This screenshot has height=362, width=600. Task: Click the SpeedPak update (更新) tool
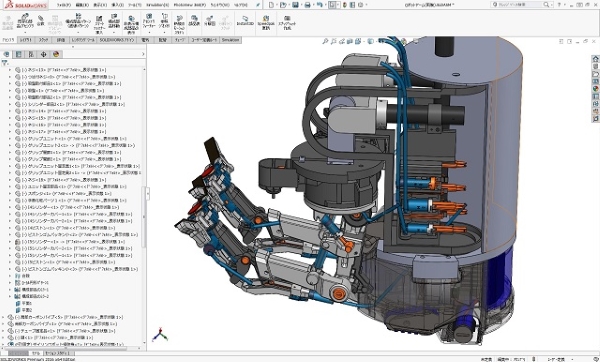(x=266, y=22)
